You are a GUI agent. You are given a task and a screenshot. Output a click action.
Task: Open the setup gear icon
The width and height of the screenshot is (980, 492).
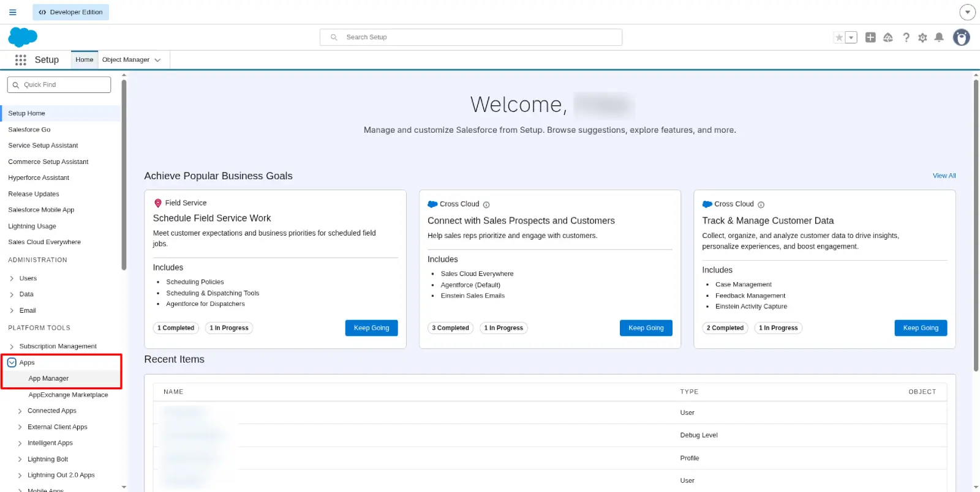922,37
